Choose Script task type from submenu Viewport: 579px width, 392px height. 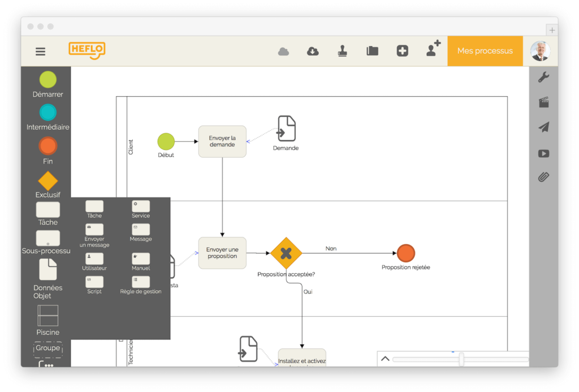pos(94,282)
